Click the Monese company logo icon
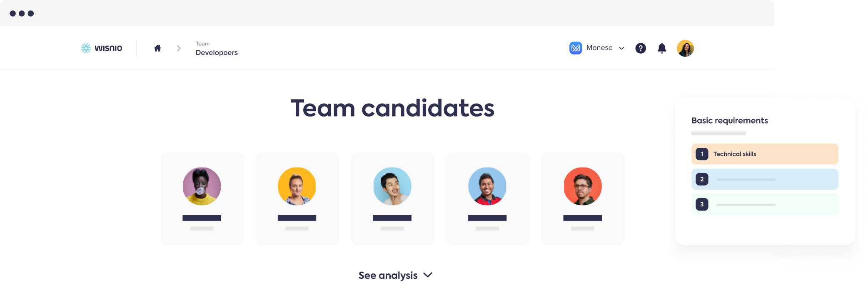The image size is (868, 293). pyautogui.click(x=576, y=48)
